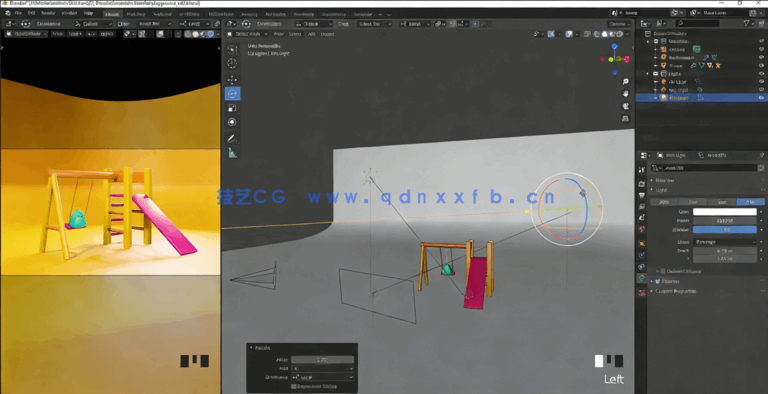This screenshot has width=768, height=394.
Task: Set light type to Point
Action: [664, 202]
